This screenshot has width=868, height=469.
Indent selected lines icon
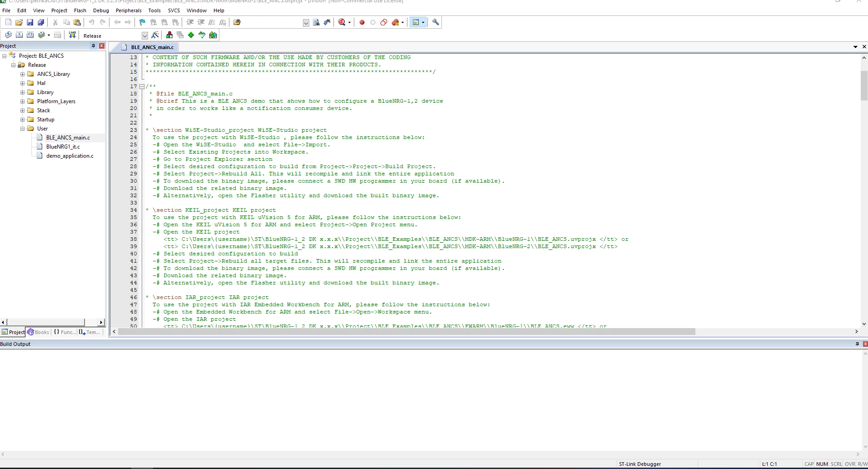click(190, 22)
